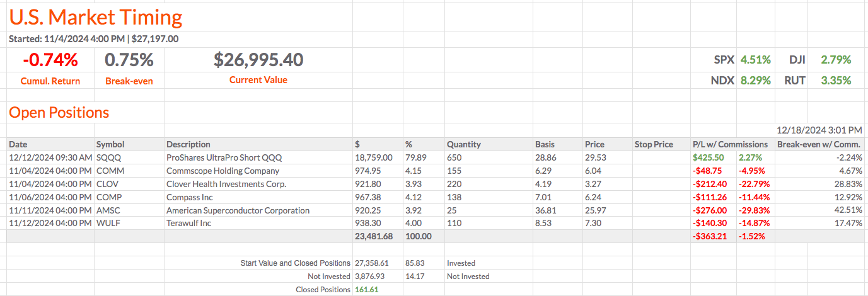Click the Stop Price column header
Screen dimensions: 868x296
coord(654,144)
